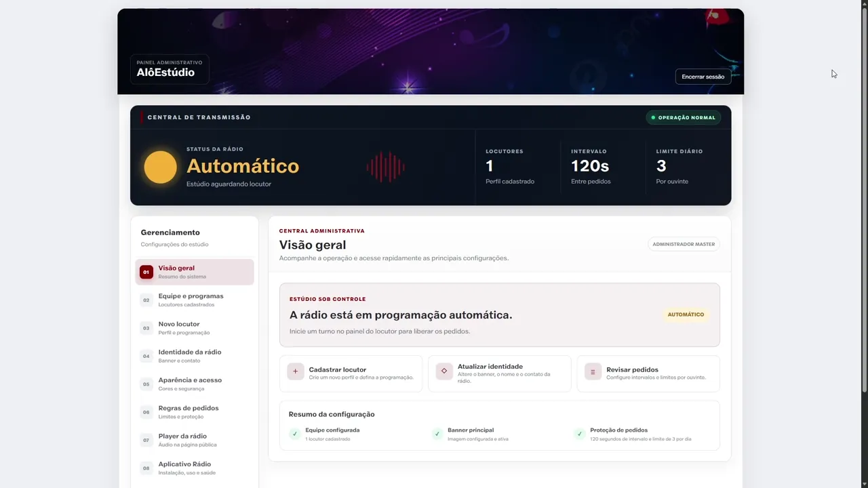
Task: Click the lines icon on Revisar pedidos card
Action: [x=593, y=371]
